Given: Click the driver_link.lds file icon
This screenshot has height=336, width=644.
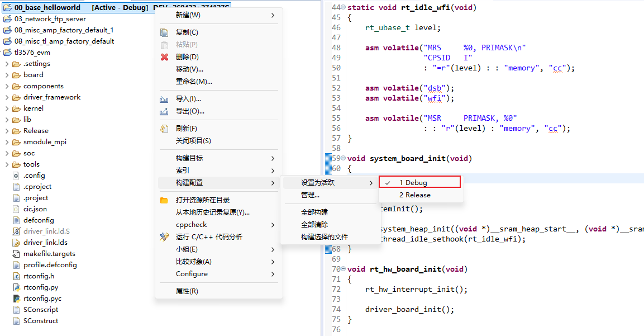Looking at the screenshot, I should (16, 243).
